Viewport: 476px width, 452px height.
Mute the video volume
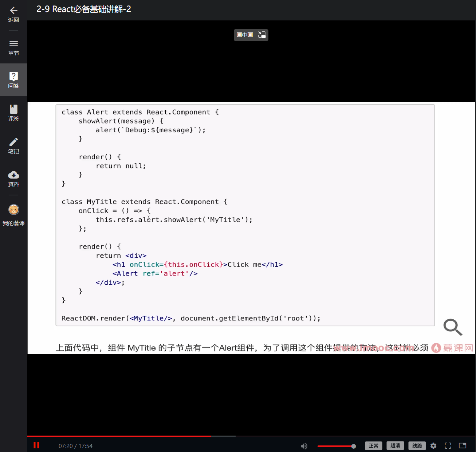pyautogui.click(x=304, y=446)
